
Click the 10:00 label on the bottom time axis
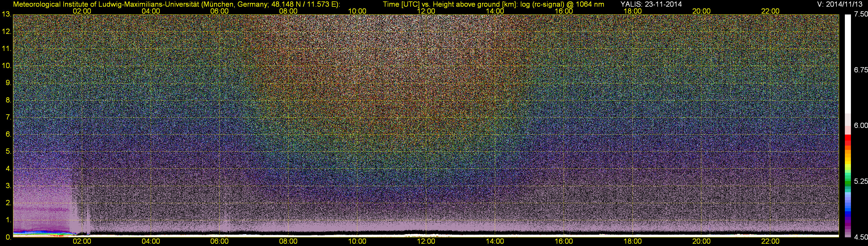pos(357,241)
